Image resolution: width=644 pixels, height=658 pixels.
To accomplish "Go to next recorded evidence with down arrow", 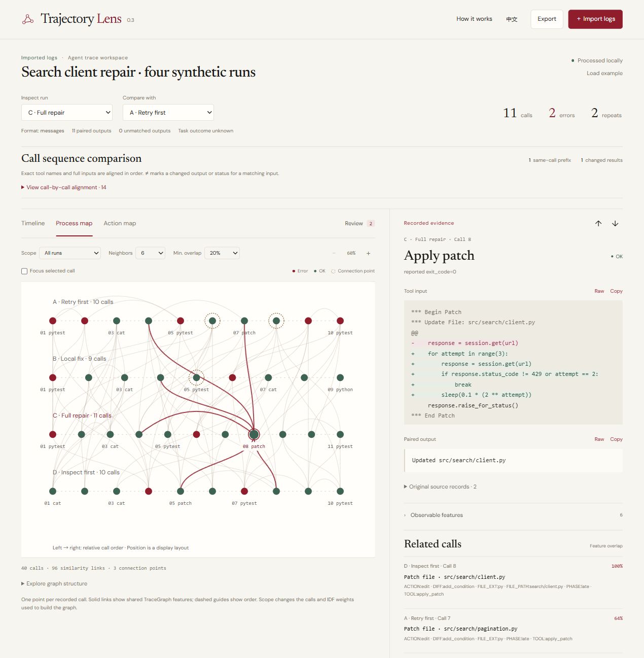I will 615,223.
